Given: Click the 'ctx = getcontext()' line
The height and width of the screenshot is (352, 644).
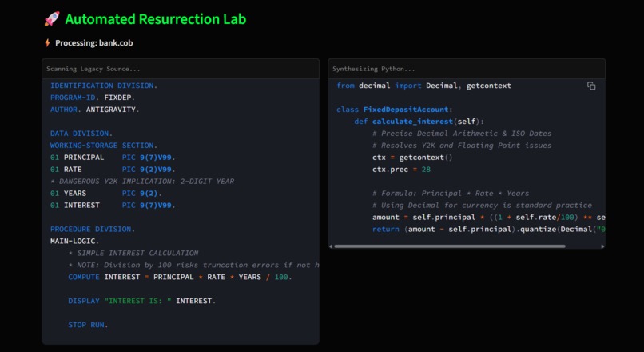Looking at the screenshot, I should click(x=412, y=157).
